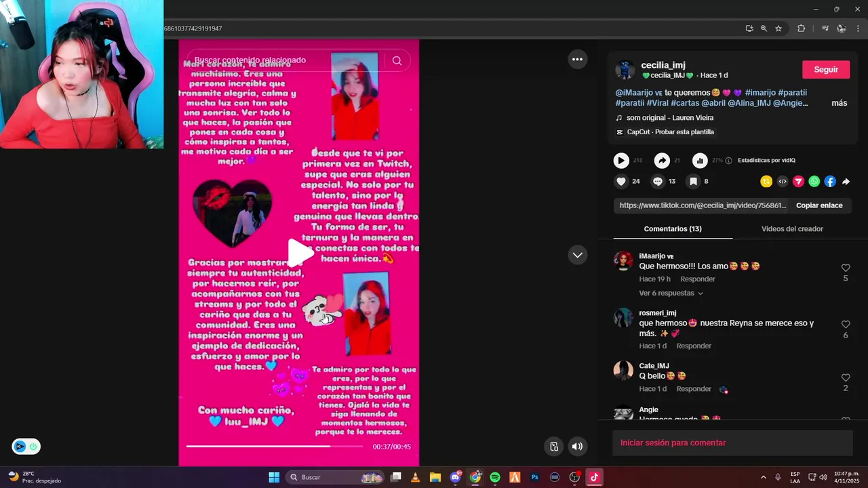Screen dimensions: 868x488
Task: Open TikTok app in the taskbar
Action: [x=594, y=477]
